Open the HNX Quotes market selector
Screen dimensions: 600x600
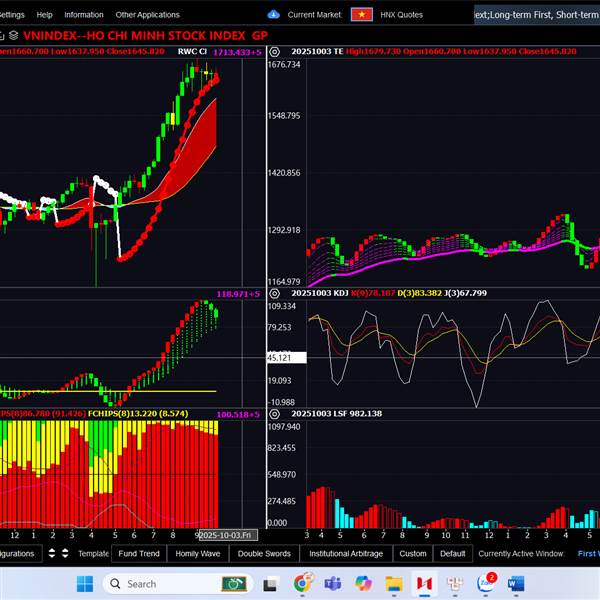pos(400,15)
